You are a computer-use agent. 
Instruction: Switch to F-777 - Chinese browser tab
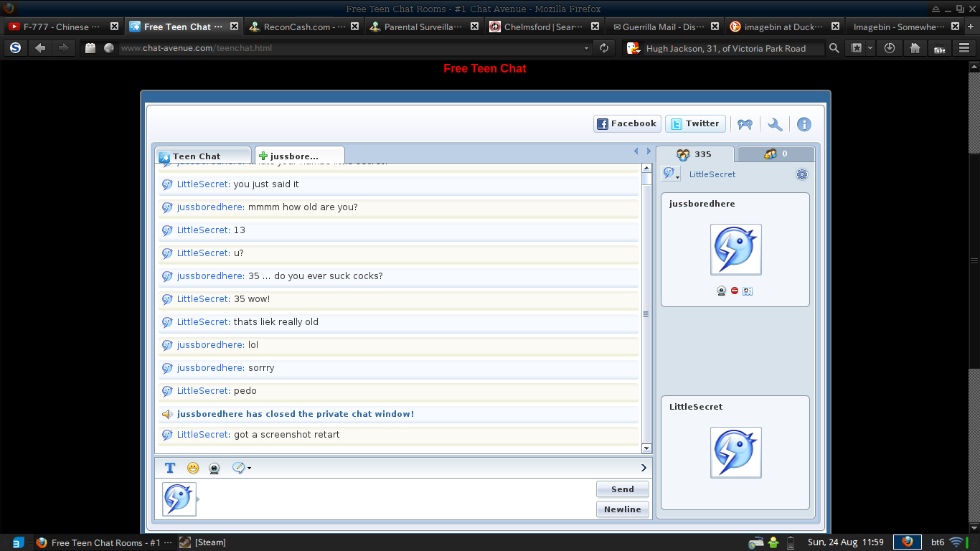[62, 27]
